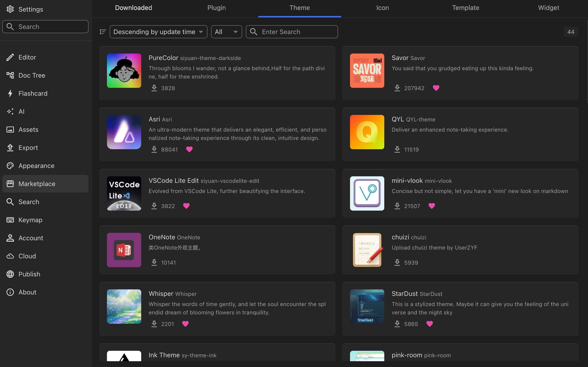Select the AI sparkle icon in sidebar
This screenshot has width=588, height=367.
pyautogui.click(x=10, y=111)
